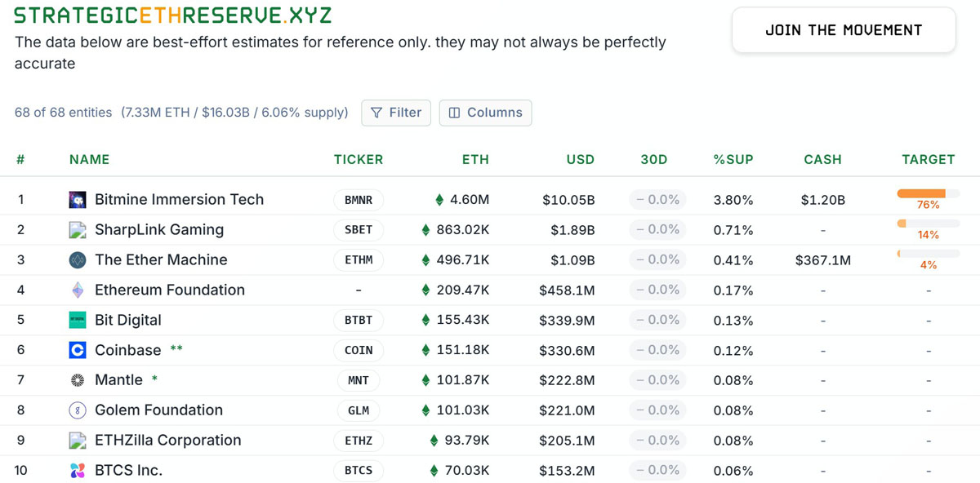This screenshot has width=980, height=483.
Task: Click the Coinbase logo icon
Action: [x=78, y=351]
